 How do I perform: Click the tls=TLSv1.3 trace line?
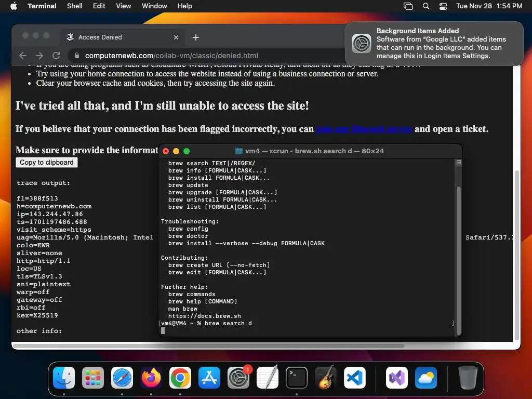(39, 276)
